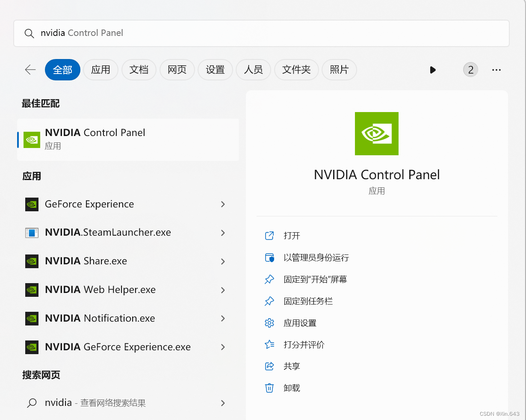Click the NVIDIA Share.exe icon
Viewport: 526px width, 420px height.
tap(32, 261)
